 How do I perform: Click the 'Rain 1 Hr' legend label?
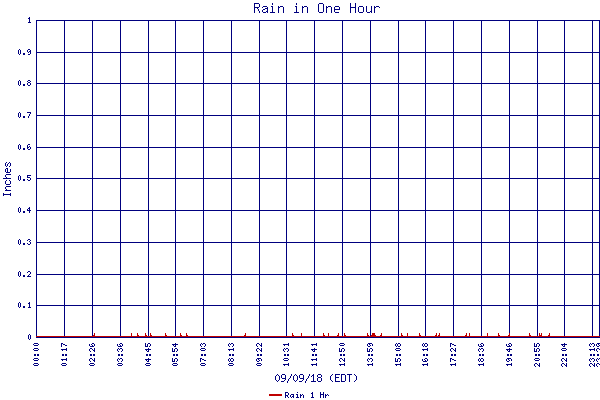click(307, 395)
